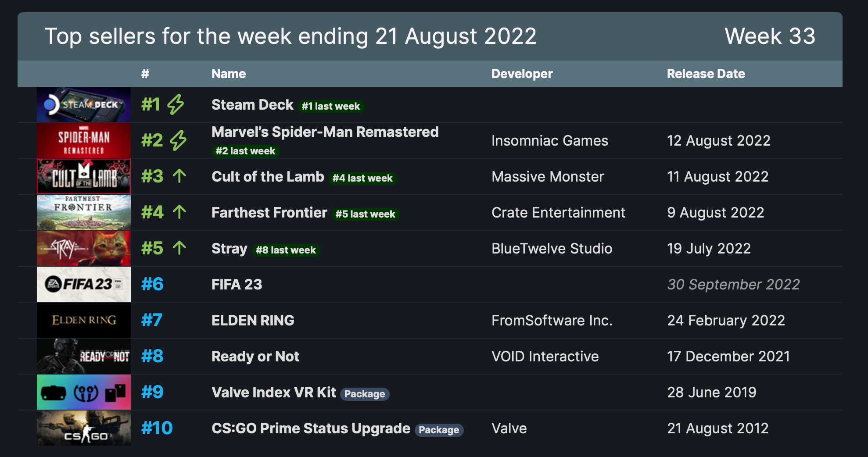Click the Elden Ring logo thumbnail
Screen dimensions: 868x457
pos(83,320)
